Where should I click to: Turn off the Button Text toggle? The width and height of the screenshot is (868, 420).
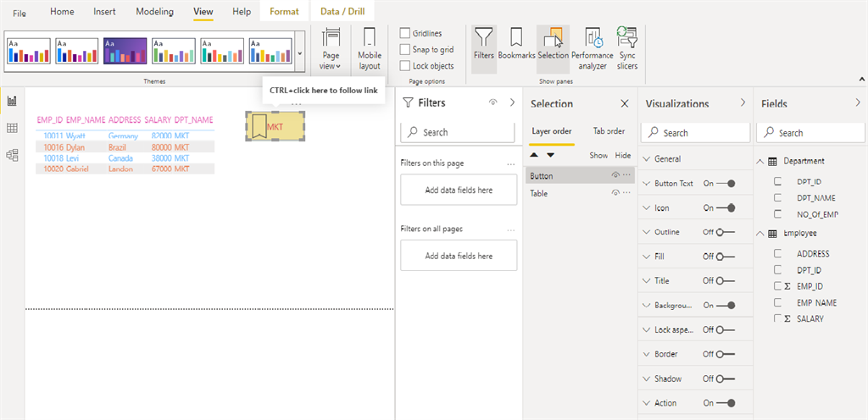[726, 184]
